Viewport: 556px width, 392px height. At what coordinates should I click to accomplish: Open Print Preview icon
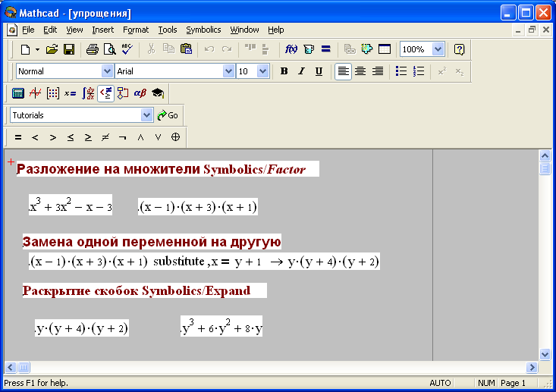tap(109, 49)
